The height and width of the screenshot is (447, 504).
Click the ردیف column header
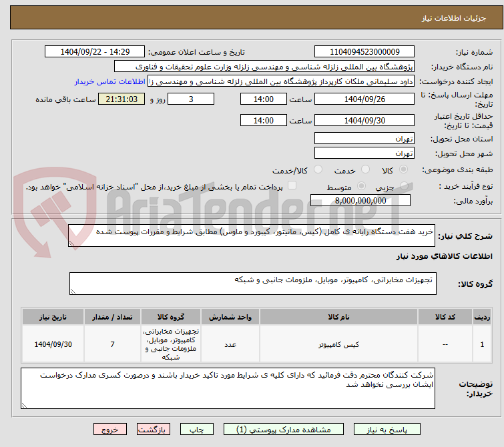[x=482, y=317]
